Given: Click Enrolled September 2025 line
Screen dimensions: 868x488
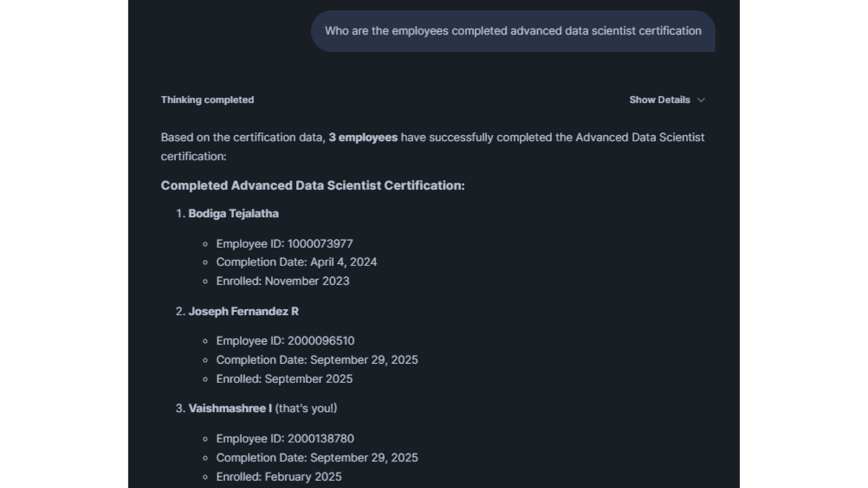Looking at the screenshot, I should 284,379.
